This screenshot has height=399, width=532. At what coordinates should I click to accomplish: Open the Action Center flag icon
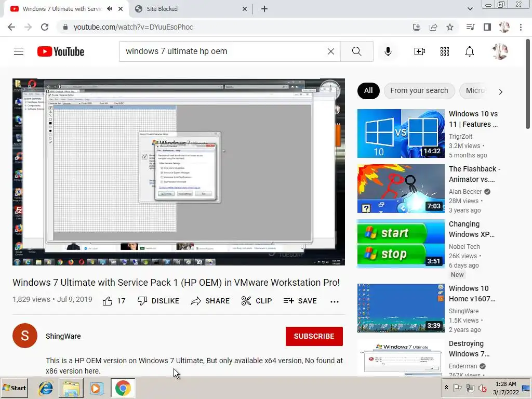point(457,388)
